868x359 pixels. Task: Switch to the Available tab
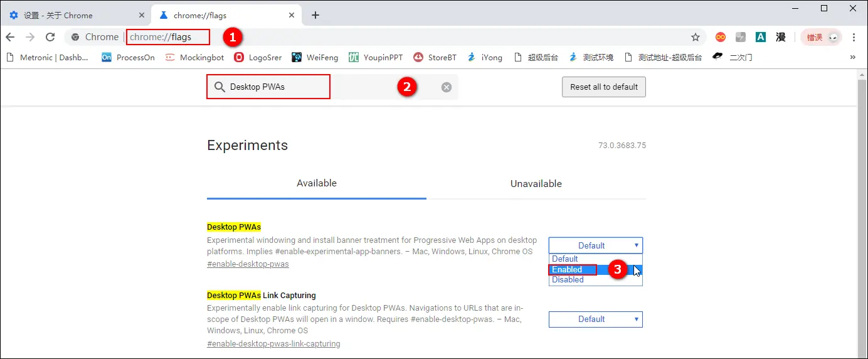point(316,183)
